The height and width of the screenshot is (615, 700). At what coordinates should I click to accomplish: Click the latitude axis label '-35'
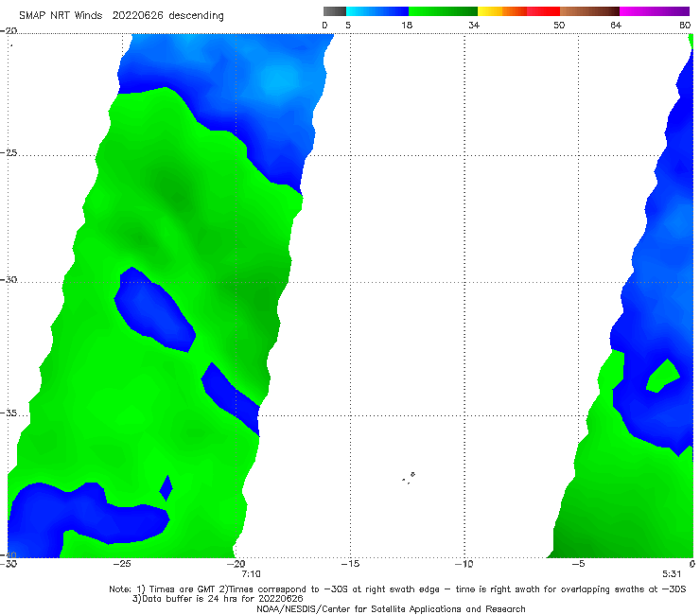pyautogui.click(x=9, y=413)
